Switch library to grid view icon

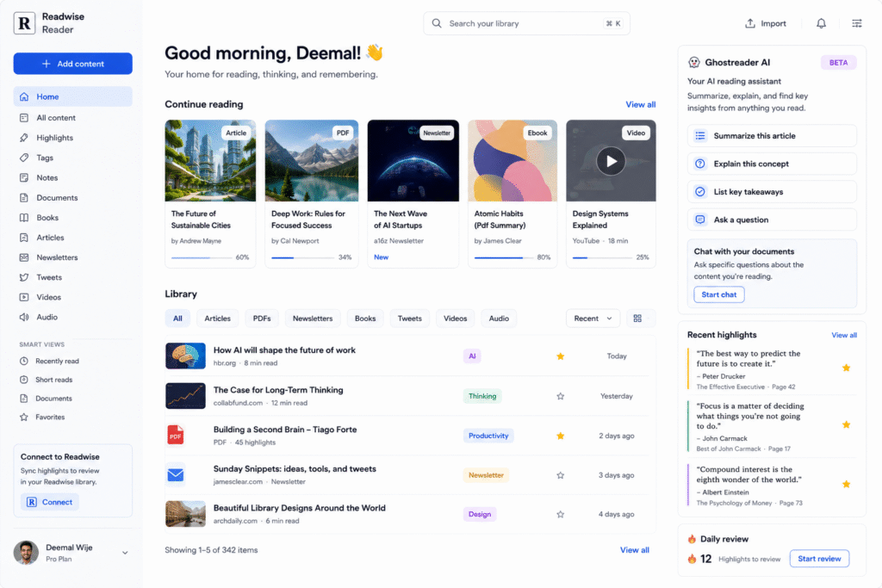coord(637,319)
